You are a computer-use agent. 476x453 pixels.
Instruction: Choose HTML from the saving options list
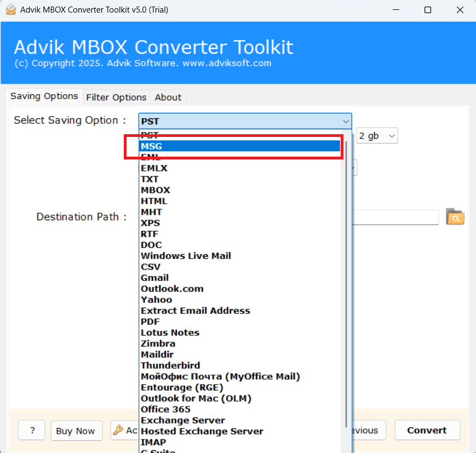point(239,201)
